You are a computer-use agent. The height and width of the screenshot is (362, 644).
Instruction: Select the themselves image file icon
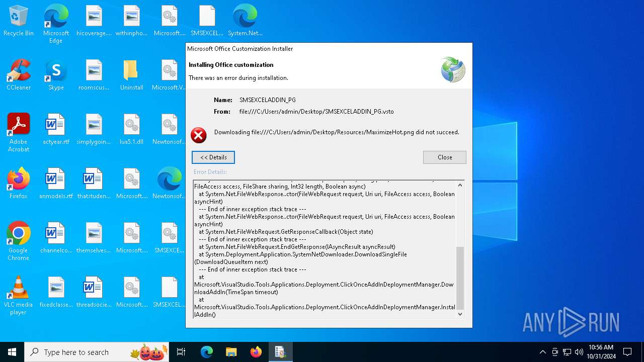[x=94, y=238]
